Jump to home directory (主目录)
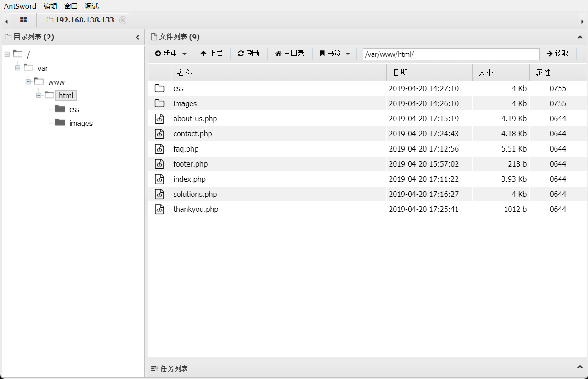The image size is (588, 379). 290,54
